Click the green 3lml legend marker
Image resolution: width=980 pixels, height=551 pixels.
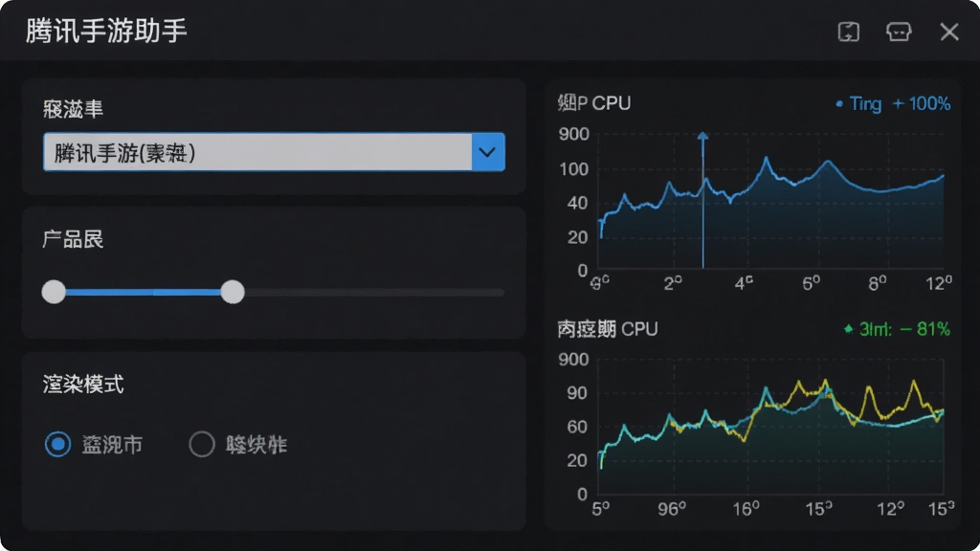tap(848, 329)
